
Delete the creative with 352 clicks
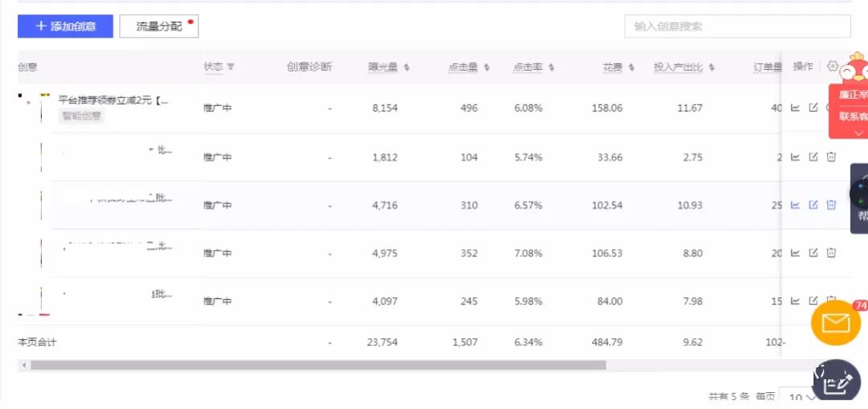(831, 253)
